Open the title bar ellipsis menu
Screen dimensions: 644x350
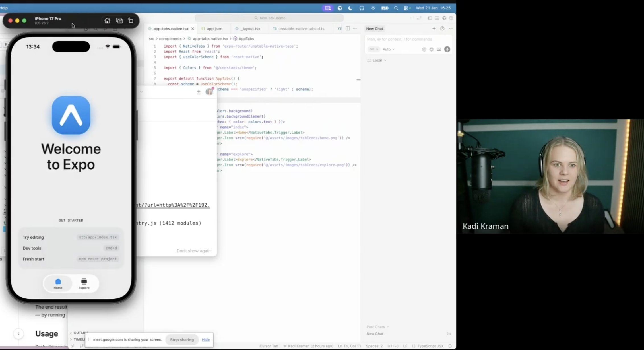click(x=412, y=18)
